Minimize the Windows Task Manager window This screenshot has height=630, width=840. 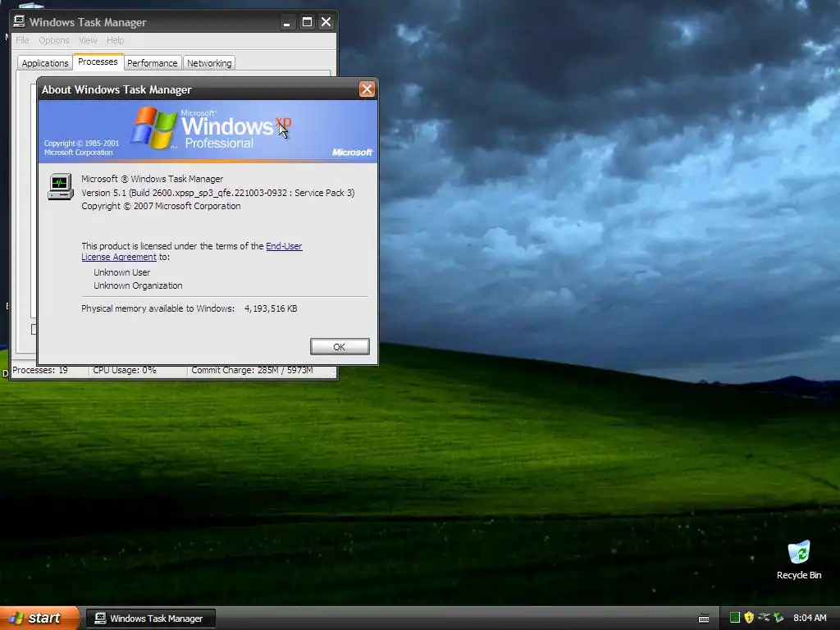(x=286, y=22)
